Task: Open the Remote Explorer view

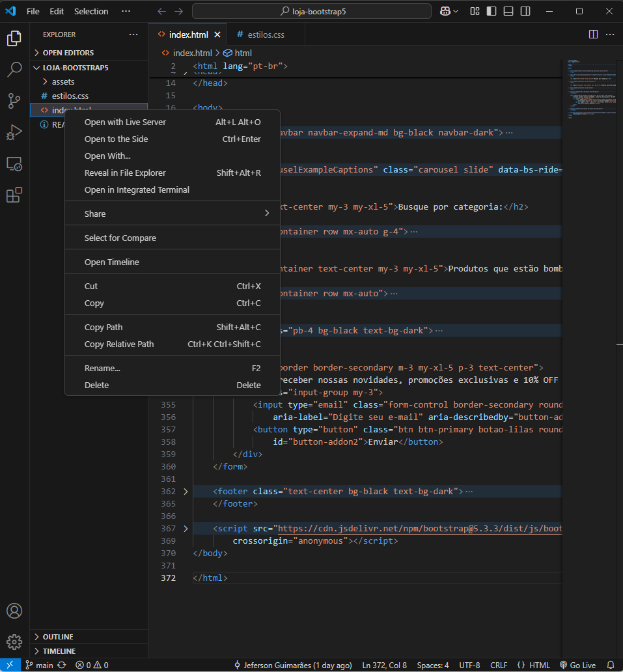Action: pos(14,164)
